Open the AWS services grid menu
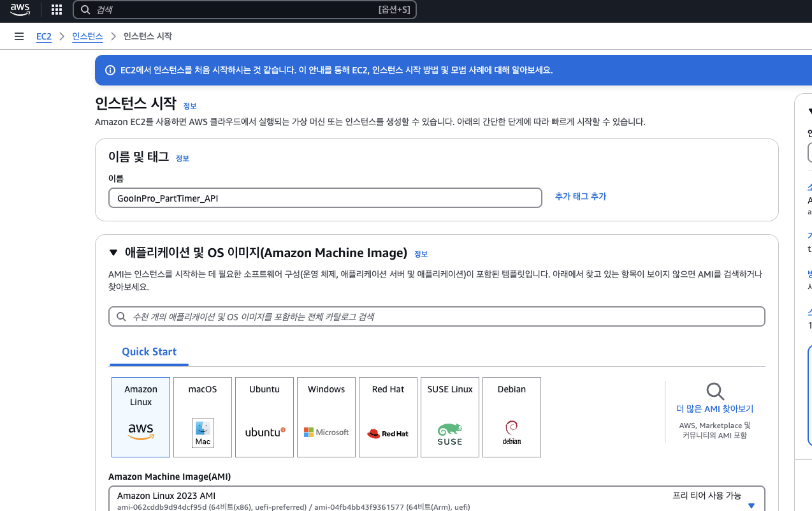This screenshot has height=511, width=812. [57, 10]
